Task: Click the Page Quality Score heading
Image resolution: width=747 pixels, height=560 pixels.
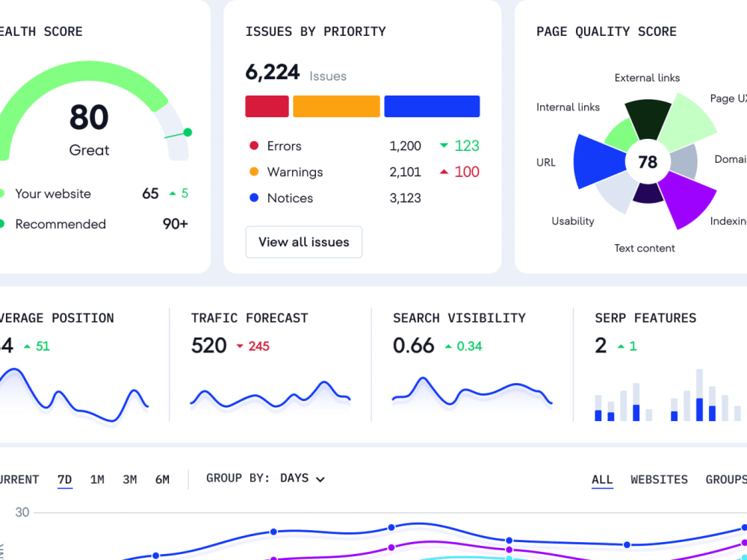Action: tap(607, 32)
